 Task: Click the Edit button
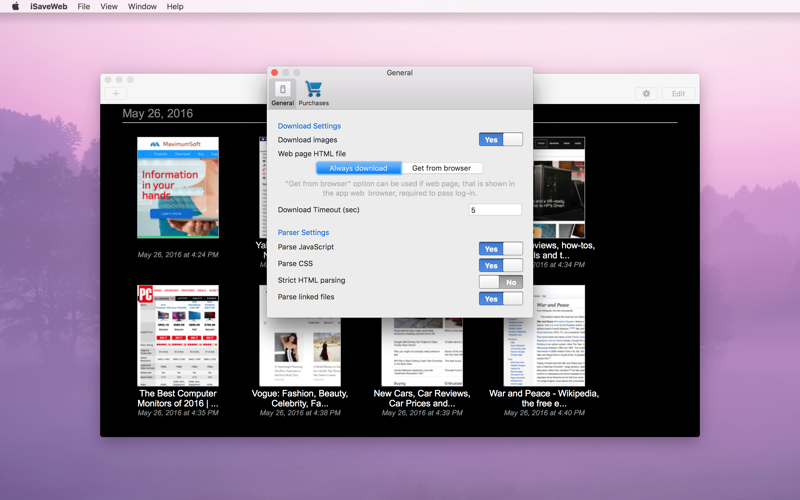coord(678,94)
